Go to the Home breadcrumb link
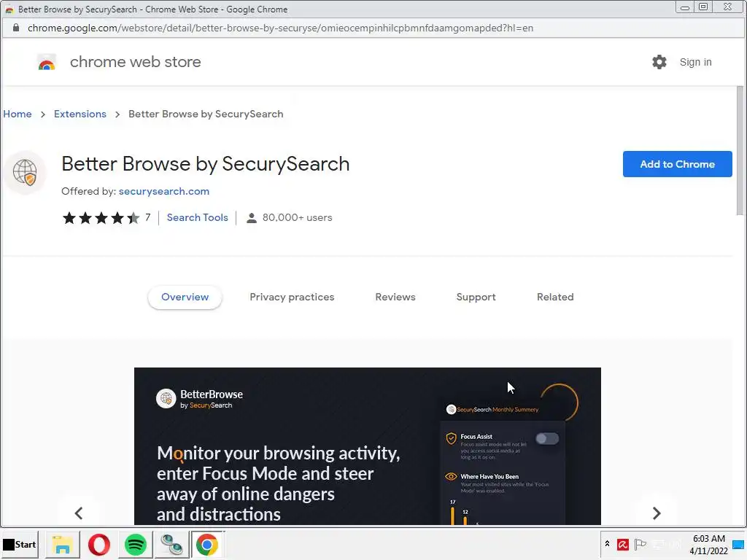The height and width of the screenshot is (560, 747). click(18, 114)
